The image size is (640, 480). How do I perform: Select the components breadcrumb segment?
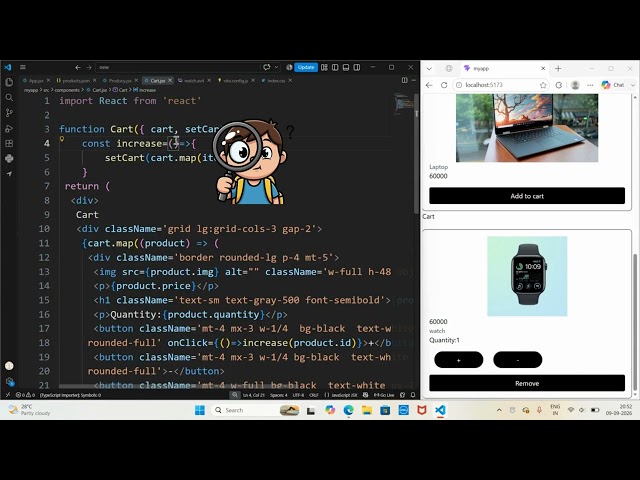67,90
